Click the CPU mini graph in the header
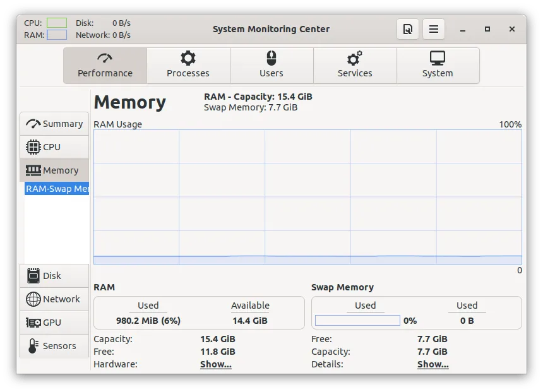Image resolution: width=543 pixels, height=392 pixels. [57, 23]
